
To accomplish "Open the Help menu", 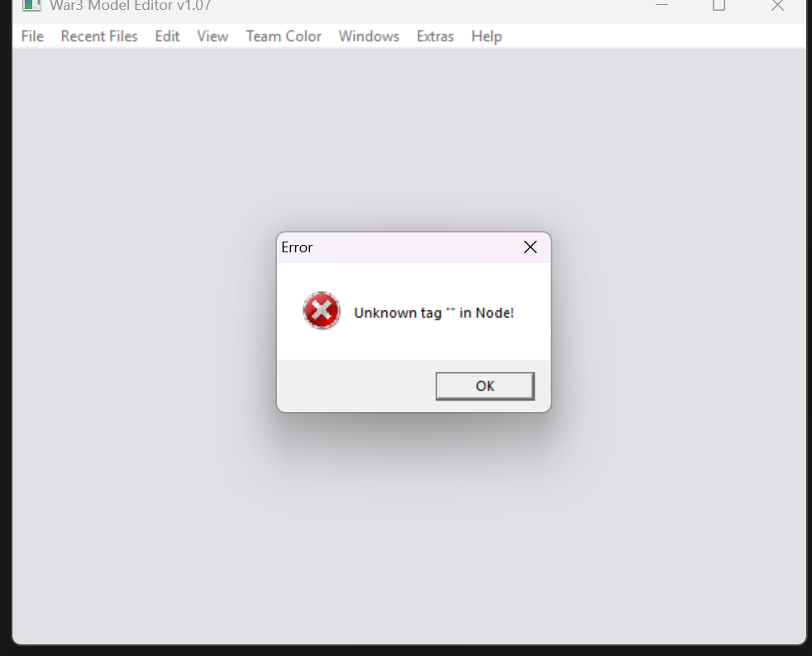I will 486,36.
